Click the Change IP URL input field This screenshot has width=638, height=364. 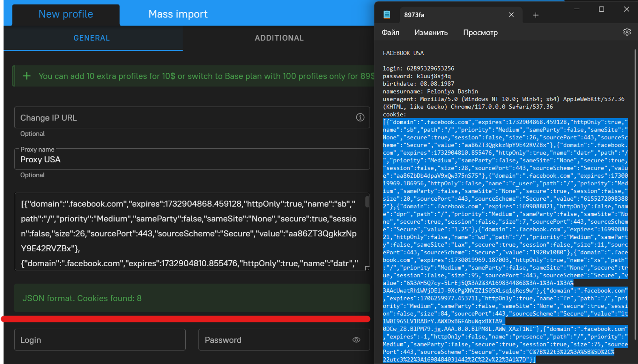point(192,117)
